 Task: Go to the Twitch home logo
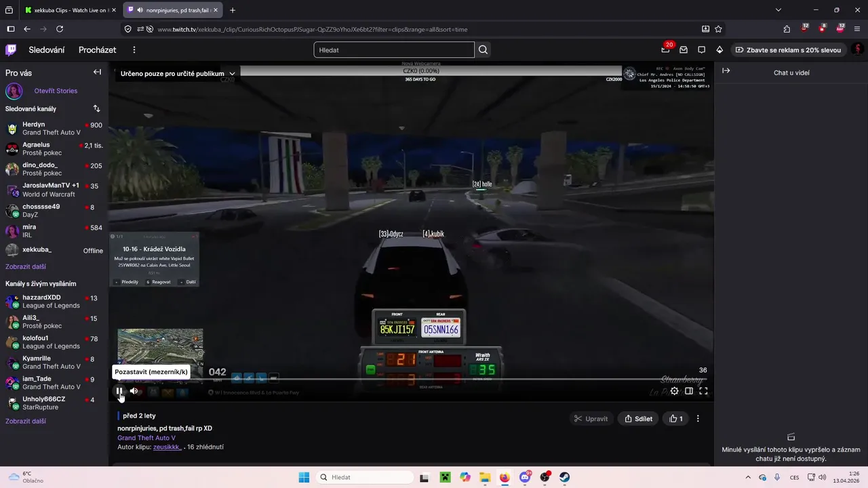click(x=11, y=49)
